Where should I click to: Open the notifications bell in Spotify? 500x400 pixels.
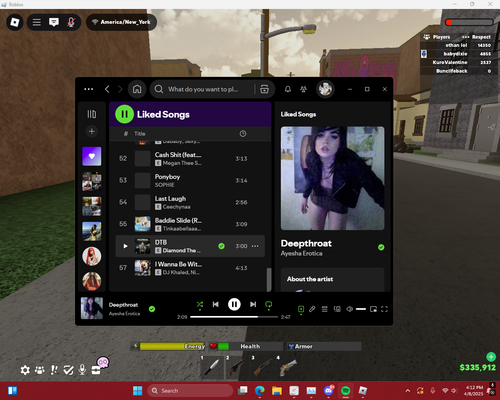click(x=288, y=89)
